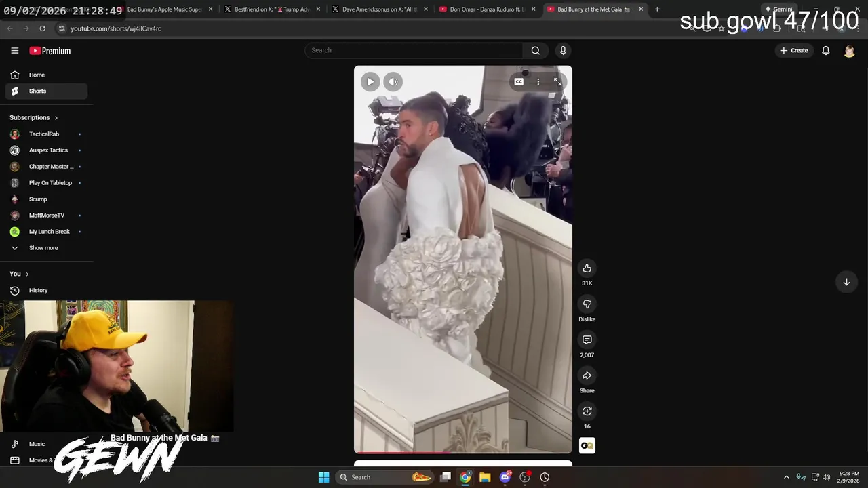Select Shorts in the sidebar

[x=46, y=91]
